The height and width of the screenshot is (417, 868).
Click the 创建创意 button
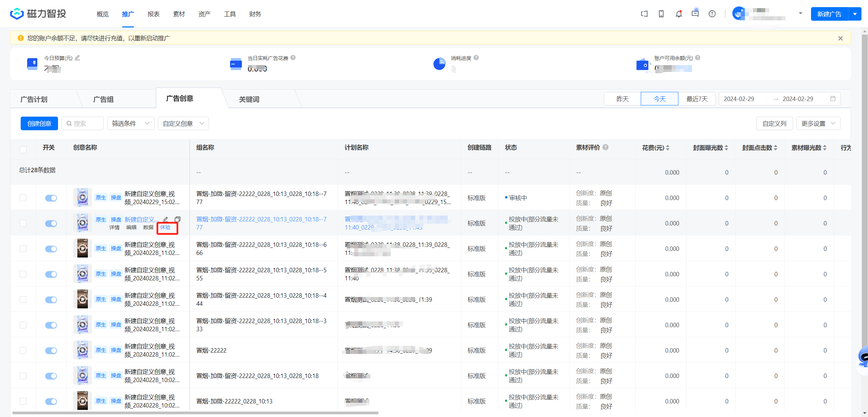click(x=39, y=123)
